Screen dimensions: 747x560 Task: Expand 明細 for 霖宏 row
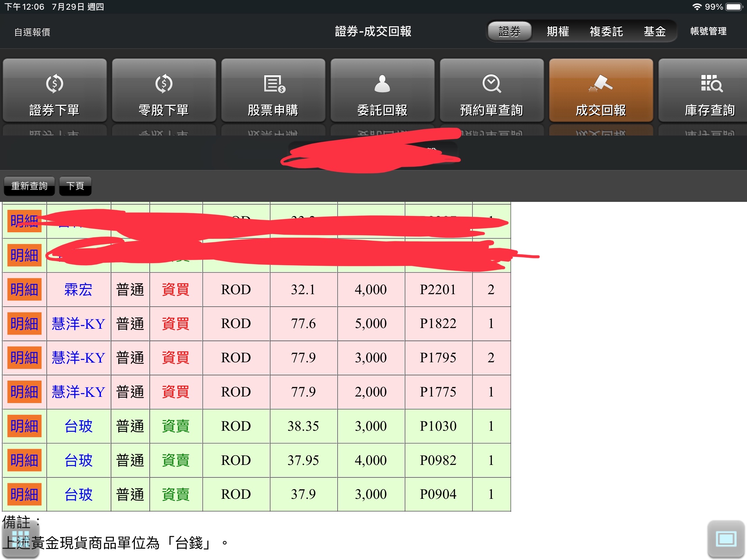24,289
